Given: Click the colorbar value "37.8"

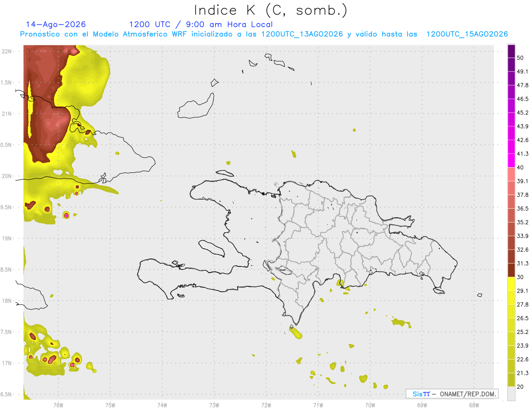Looking at the screenshot, I should point(523,195).
